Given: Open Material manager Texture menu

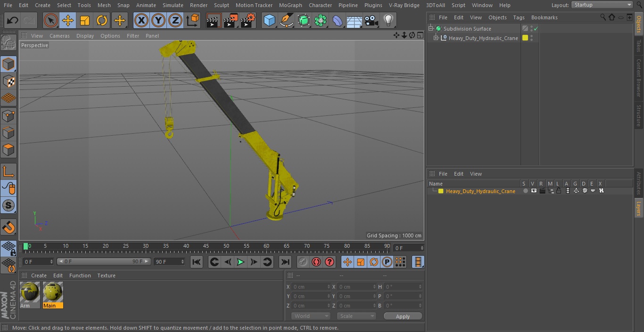Looking at the screenshot, I should tap(106, 275).
